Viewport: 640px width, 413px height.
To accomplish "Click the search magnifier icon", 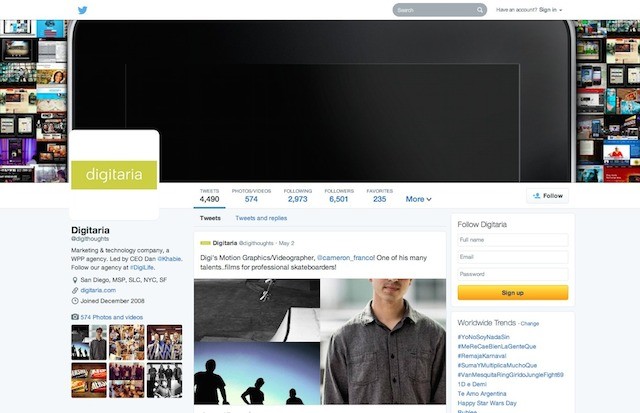I will 481,10.
